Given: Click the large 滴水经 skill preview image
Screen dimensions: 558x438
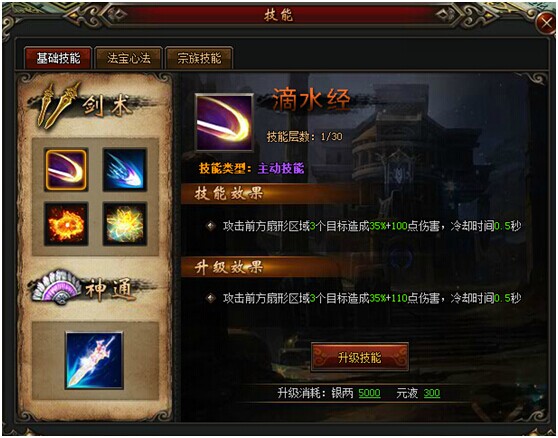Looking at the screenshot, I should tap(224, 122).
